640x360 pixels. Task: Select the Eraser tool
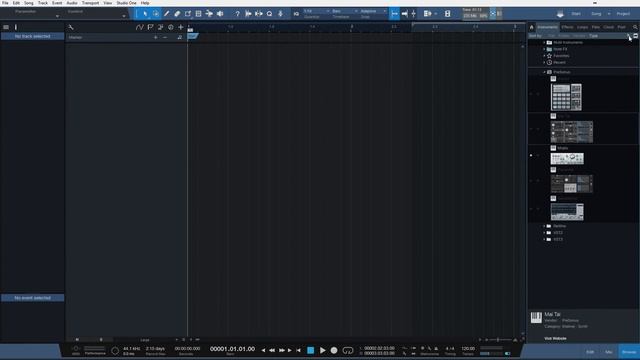(x=177, y=14)
